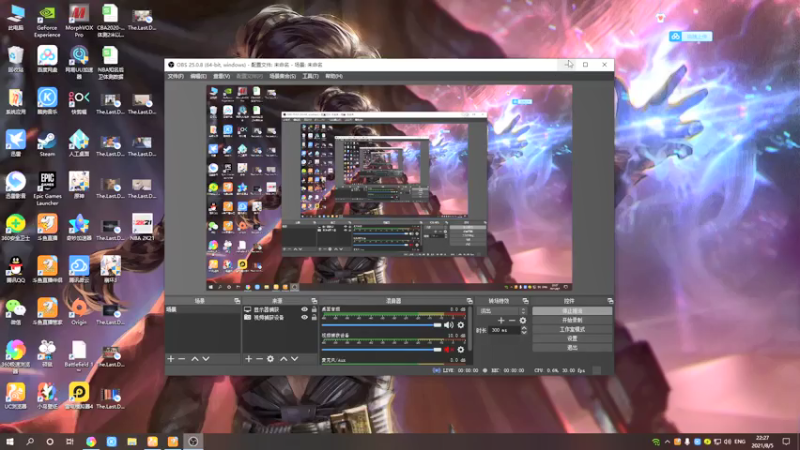Move the source down in the Sources panel
The width and height of the screenshot is (800, 450).
point(294,359)
